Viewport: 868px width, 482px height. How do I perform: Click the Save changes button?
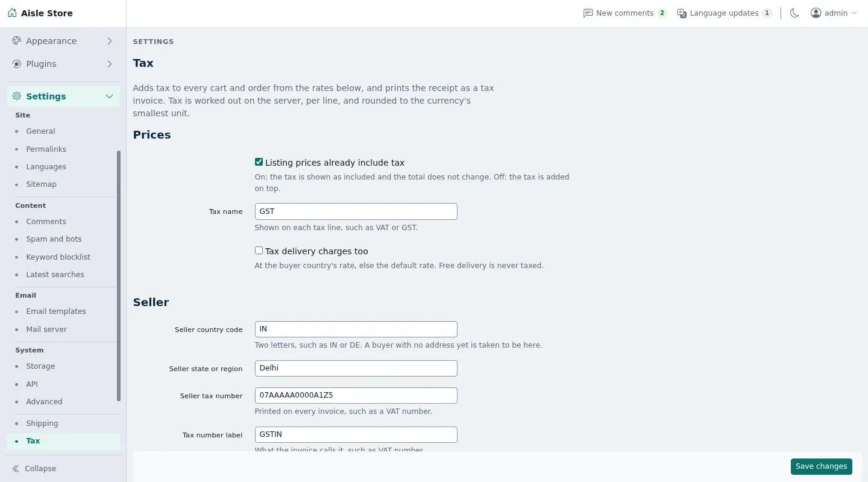pos(822,466)
